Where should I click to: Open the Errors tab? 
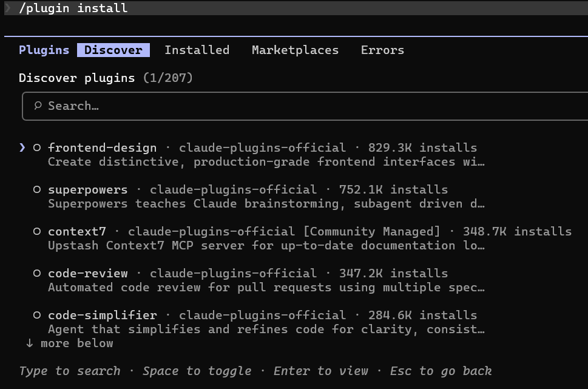pos(382,50)
